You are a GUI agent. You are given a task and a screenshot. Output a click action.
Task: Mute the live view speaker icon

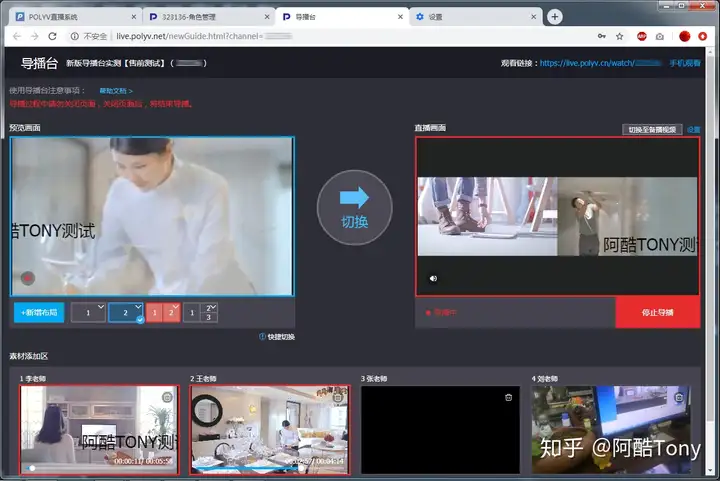(433, 278)
